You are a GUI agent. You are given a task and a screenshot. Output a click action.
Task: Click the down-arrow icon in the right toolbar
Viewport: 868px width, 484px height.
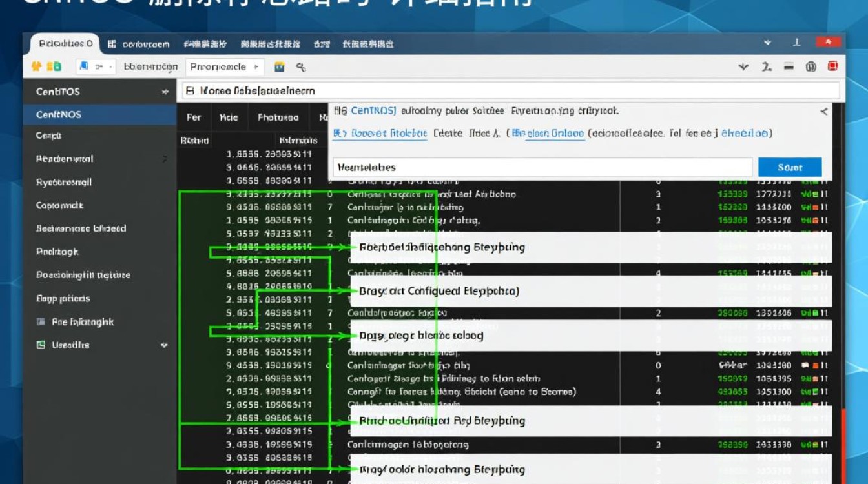(x=743, y=66)
